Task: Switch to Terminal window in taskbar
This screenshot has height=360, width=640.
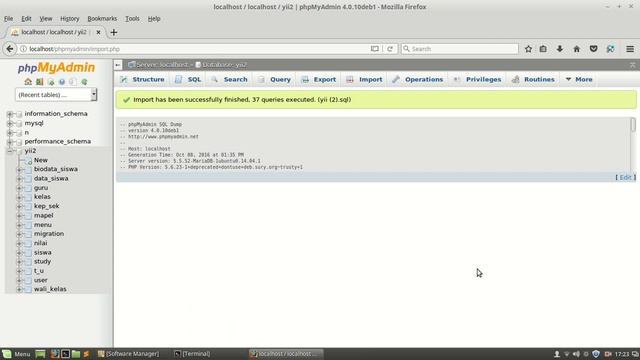Action: (x=192, y=354)
